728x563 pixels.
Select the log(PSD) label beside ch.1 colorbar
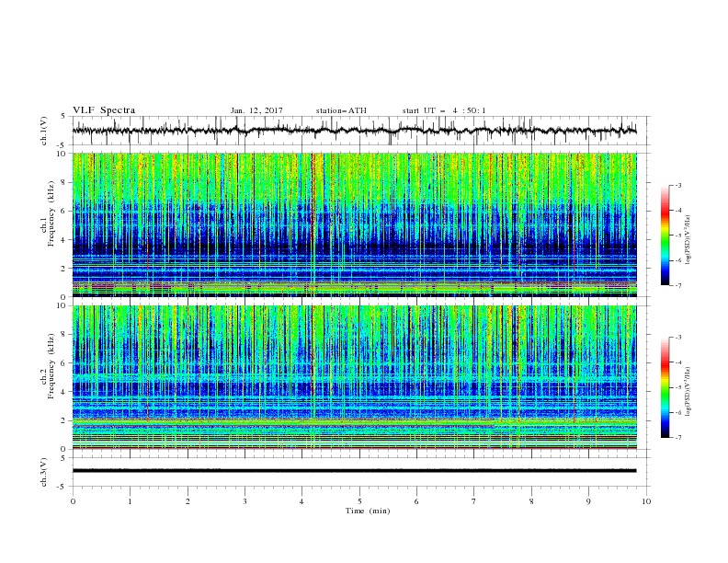point(688,240)
